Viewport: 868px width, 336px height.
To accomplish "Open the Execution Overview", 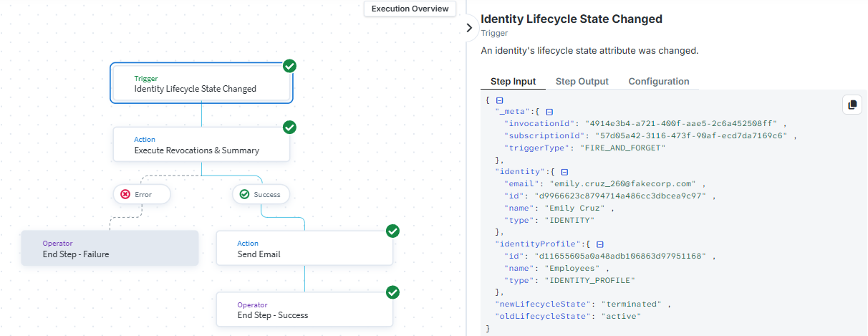I will (x=410, y=9).
